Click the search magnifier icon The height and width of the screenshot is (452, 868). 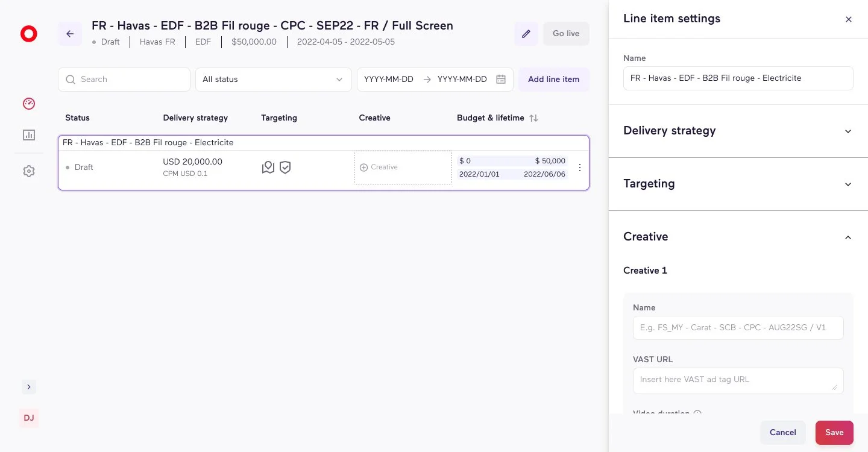(71, 80)
